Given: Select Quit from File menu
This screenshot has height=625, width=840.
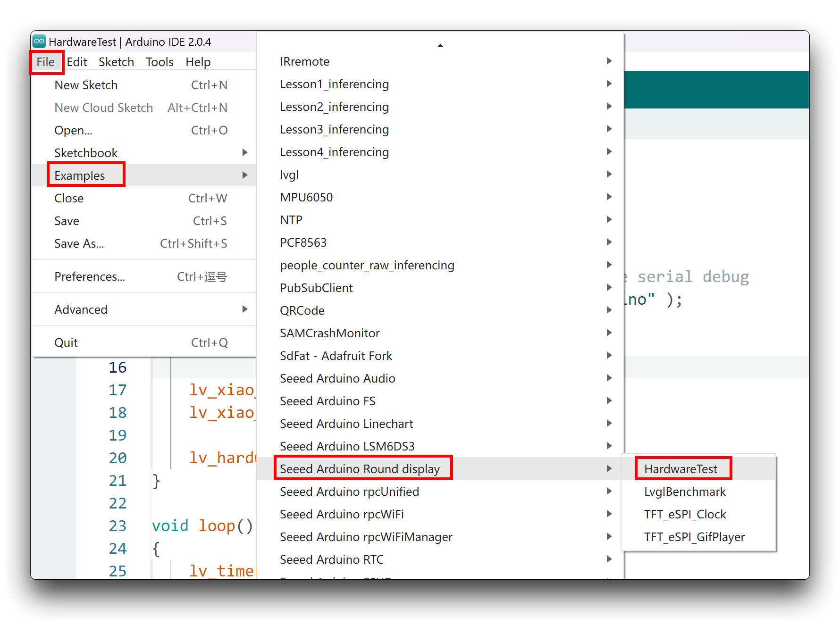Looking at the screenshot, I should (144, 342).
